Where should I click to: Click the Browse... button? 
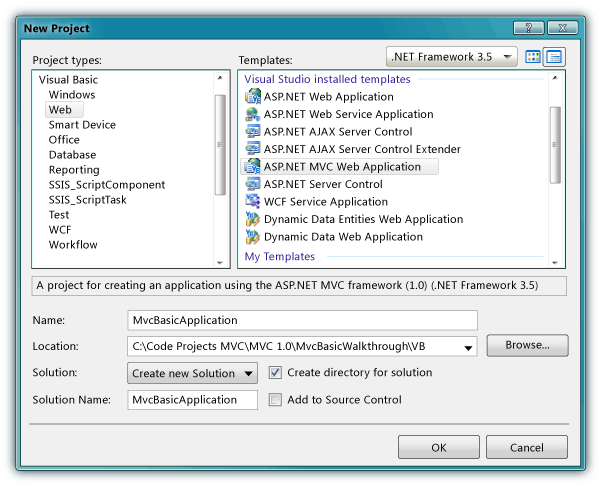click(x=527, y=345)
